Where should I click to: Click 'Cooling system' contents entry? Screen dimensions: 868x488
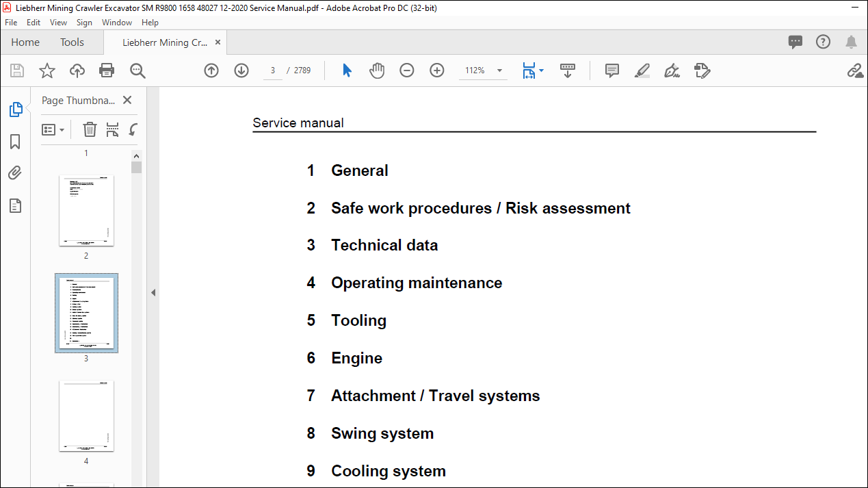(x=389, y=471)
